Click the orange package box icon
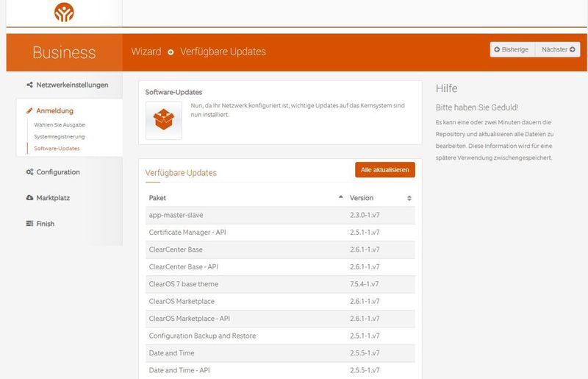 coord(163,120)
